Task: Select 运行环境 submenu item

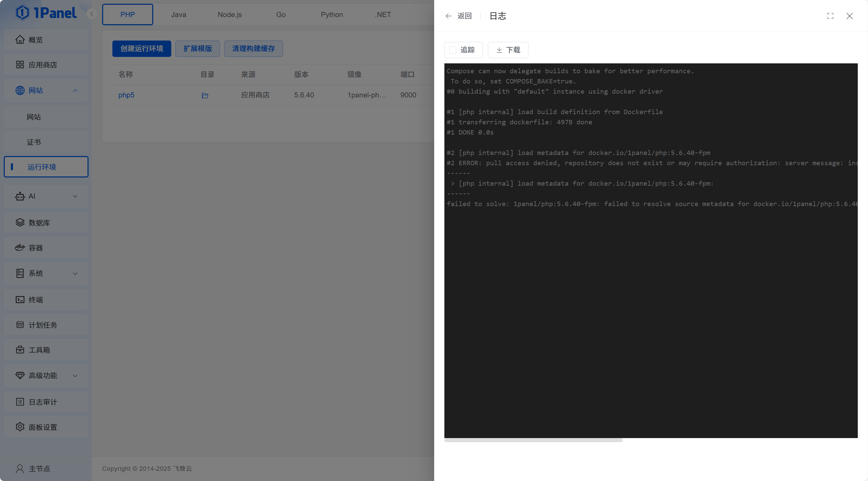Action: point(46,167)
